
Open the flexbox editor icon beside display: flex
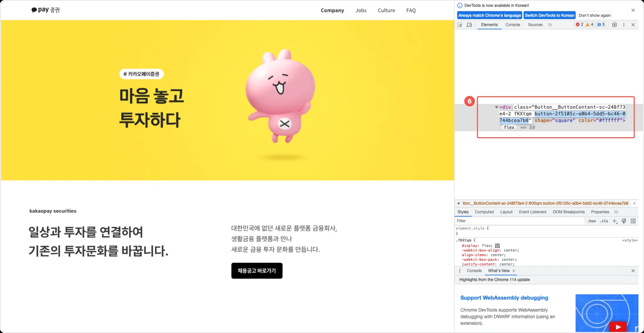pos(497,246)
